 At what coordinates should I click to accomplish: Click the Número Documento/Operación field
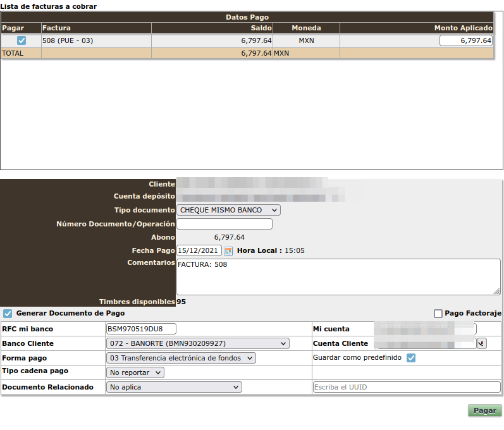(x=224, y=224)
